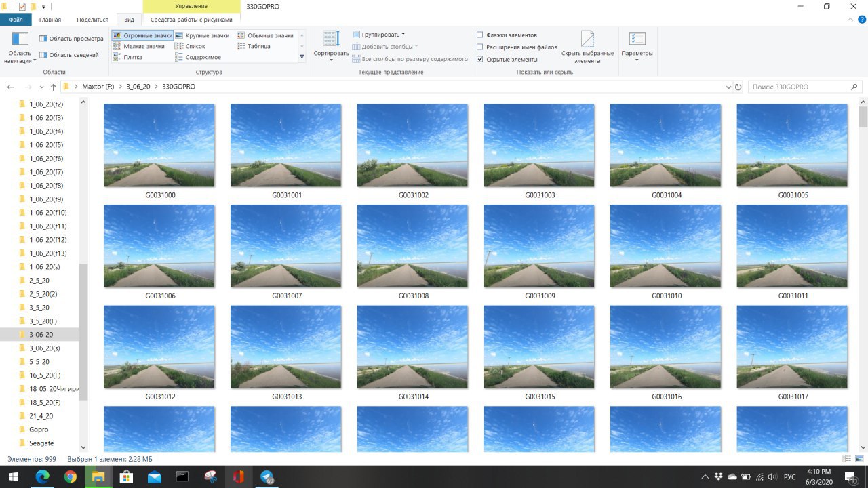Open the Mail app from taskbar
This screenshot has width=868, height=488.
(x=154, y=476)
